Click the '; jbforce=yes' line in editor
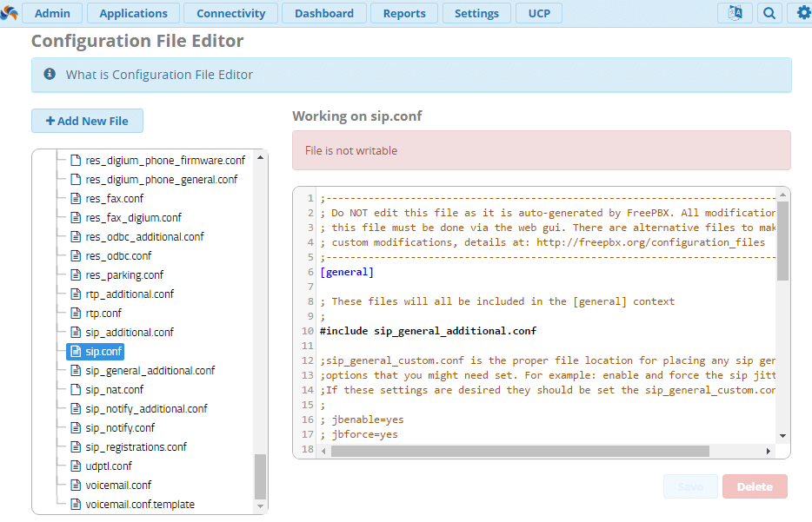The width and height of the screenshot is (812, 522). [x=359, y=434]
